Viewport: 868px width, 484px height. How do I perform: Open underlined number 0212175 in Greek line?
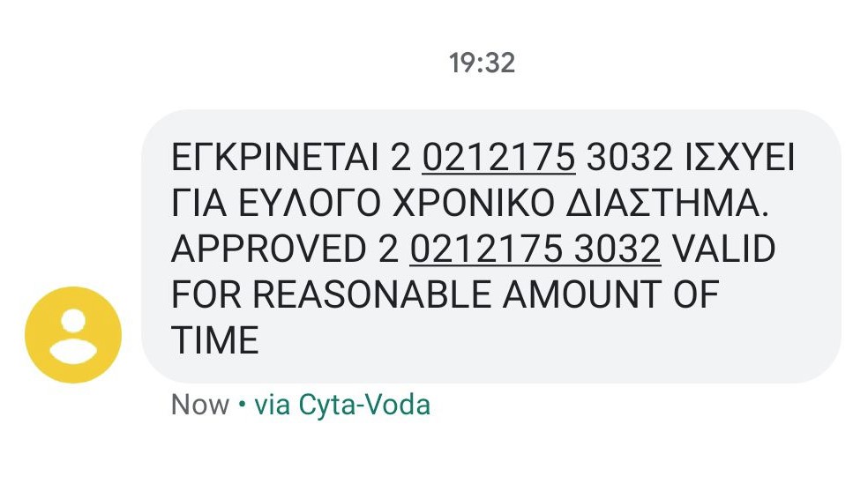click(499, 160)
